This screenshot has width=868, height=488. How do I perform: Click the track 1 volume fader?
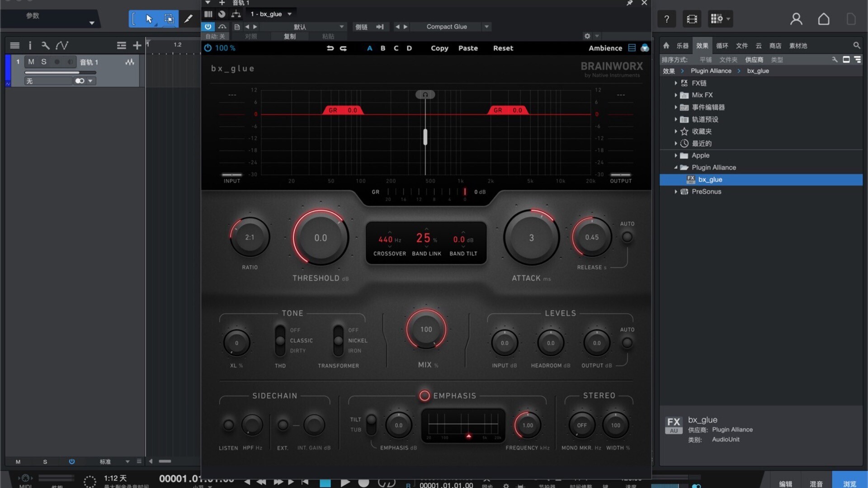[61, 72]
